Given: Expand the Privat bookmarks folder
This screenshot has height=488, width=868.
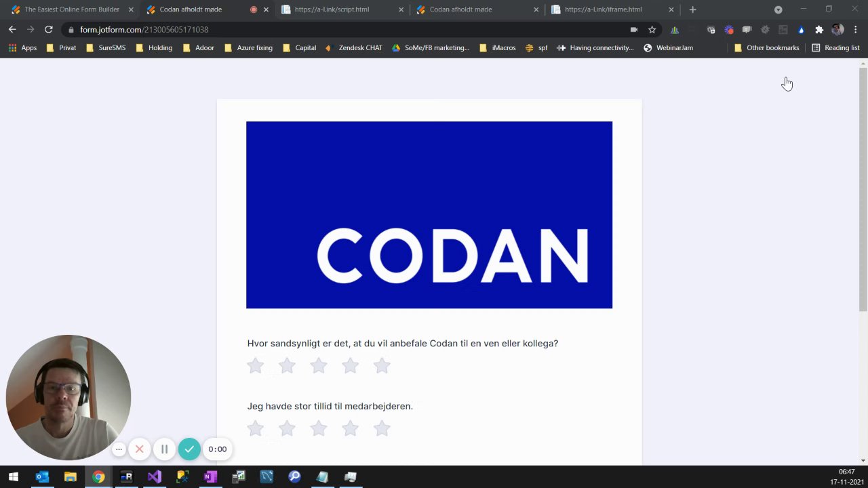Looking at the screenshot, I should tap(61, 47).
